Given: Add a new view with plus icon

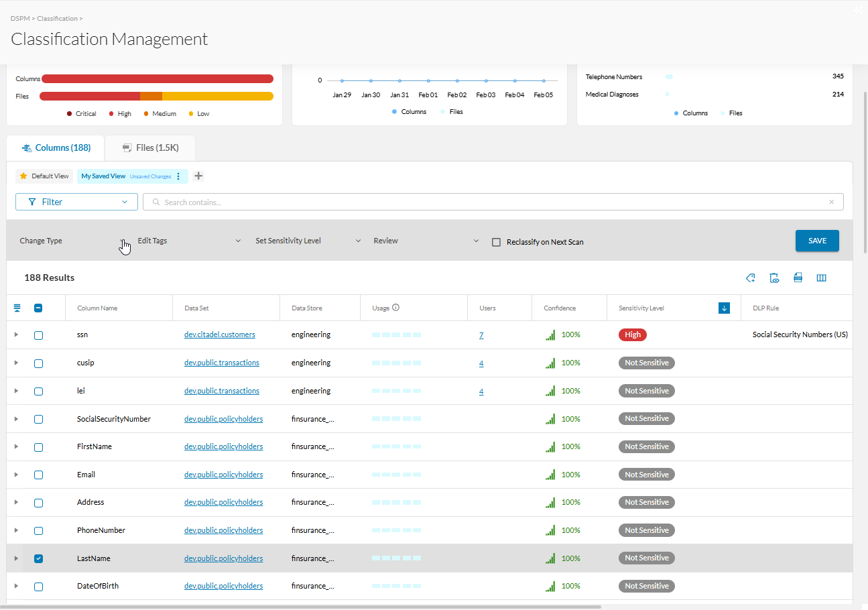Looking at the screenshot, I should (198, 176).
